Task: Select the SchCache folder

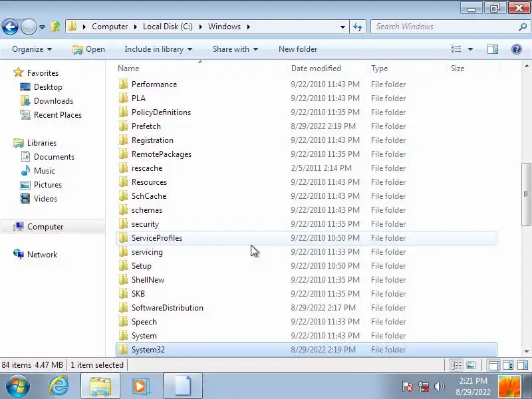Action: point(307,196)
